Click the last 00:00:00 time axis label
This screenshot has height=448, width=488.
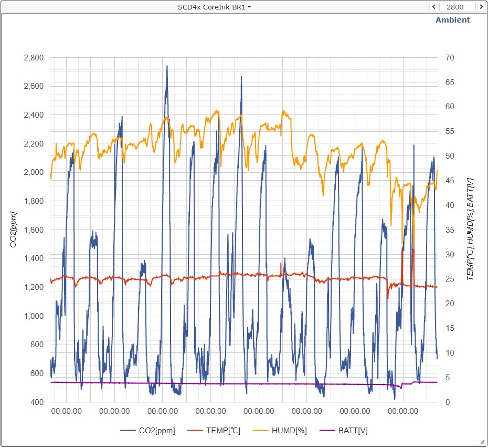(x=404, y=412)
